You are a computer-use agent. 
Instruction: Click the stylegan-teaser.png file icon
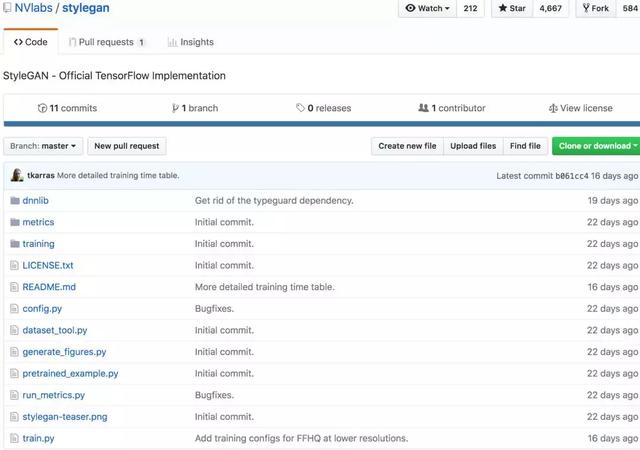point(14,417)
